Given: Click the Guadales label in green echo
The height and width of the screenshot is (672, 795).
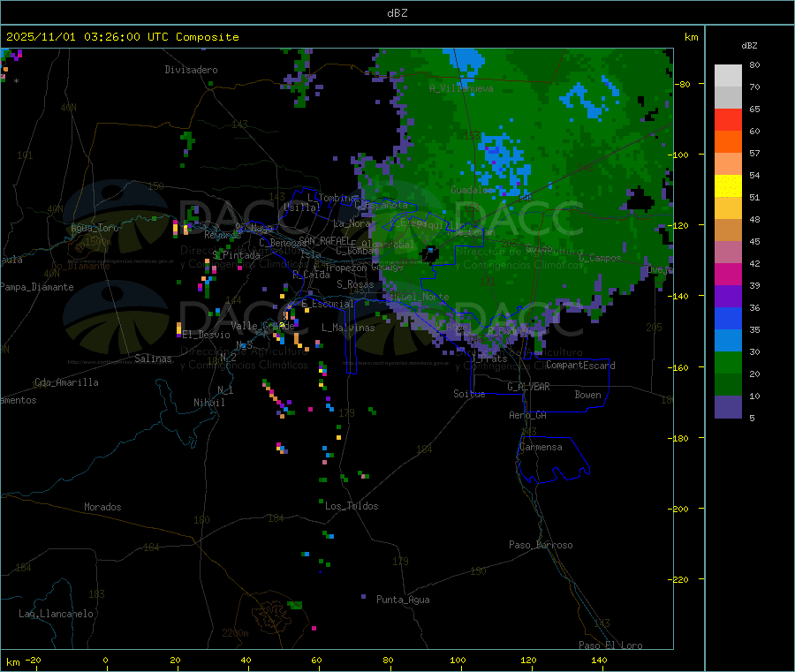Looking at the screenshot, I should click(x=473, y=190).
